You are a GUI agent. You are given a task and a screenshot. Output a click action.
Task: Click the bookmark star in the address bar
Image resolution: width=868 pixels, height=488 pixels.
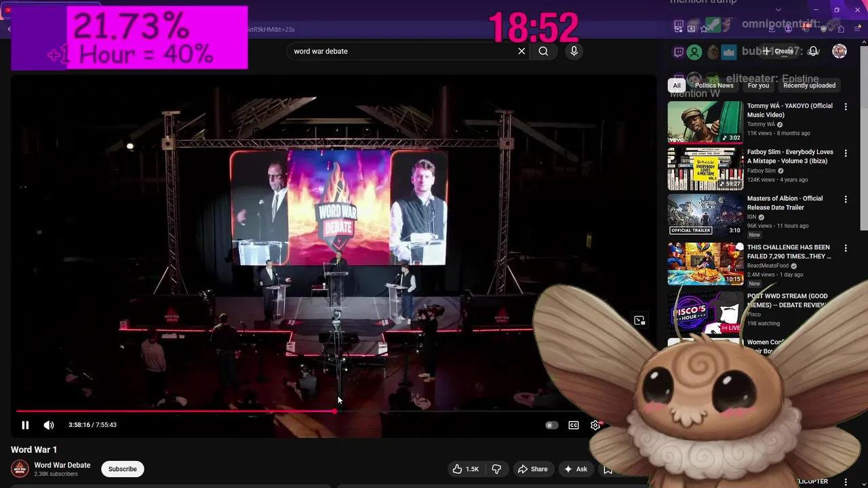(x=705, y=28)
